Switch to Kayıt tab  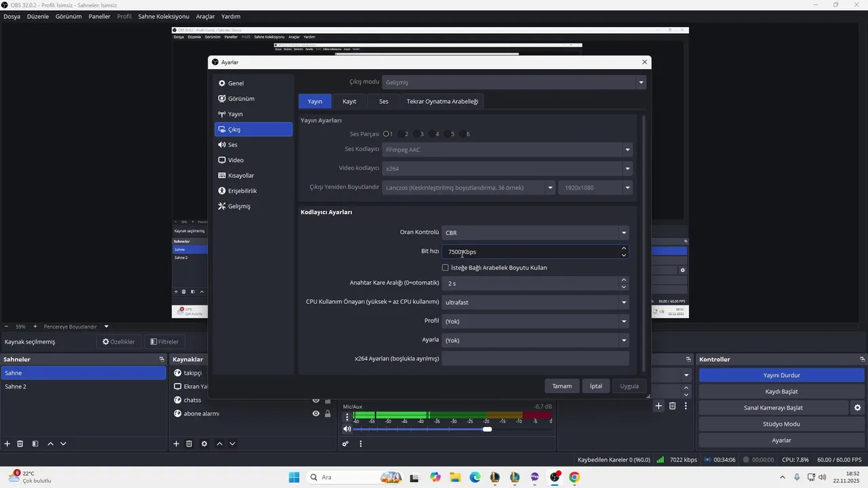(349, 102)
